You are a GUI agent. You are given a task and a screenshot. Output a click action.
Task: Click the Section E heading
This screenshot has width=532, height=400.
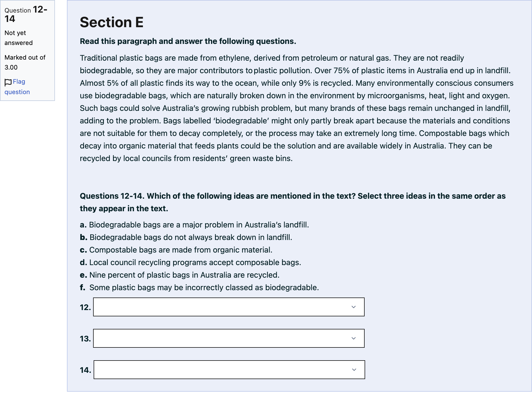click(112, 22)
